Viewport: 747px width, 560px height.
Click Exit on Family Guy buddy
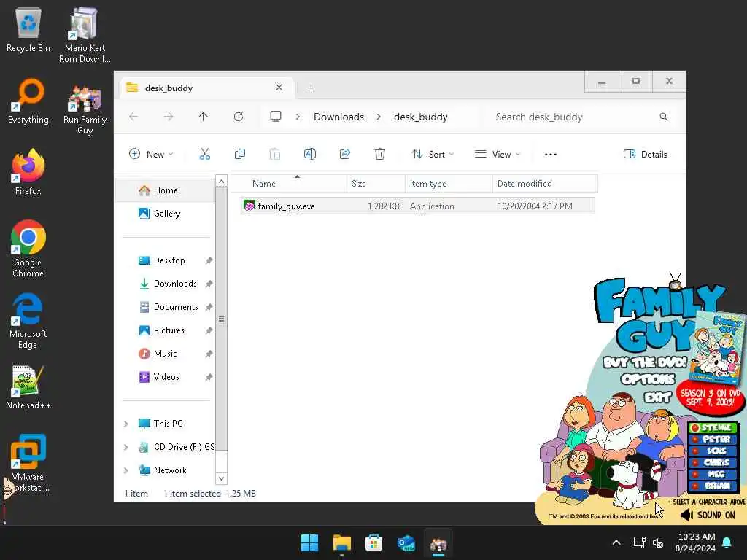click(657, 397)
